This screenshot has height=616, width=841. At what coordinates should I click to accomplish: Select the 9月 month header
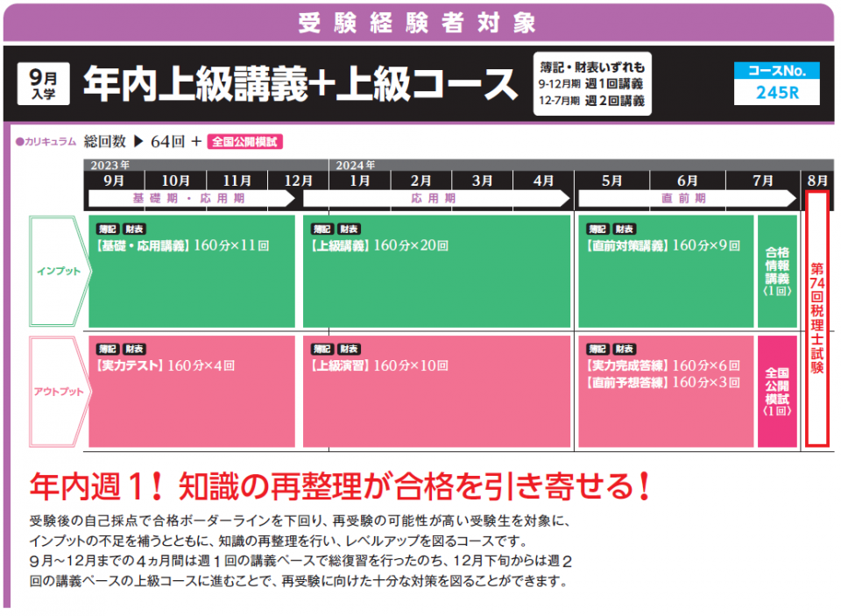(x=113, y=181)
